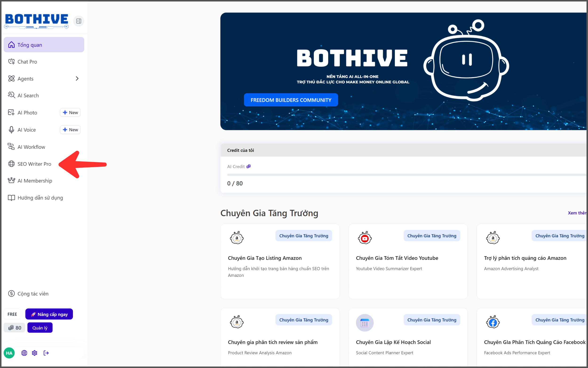Image resolution: width=588 pixels, height=368 pixels.
Task: Click the BOTHIVE logo in the sidebar
Action: click(36, 21)
